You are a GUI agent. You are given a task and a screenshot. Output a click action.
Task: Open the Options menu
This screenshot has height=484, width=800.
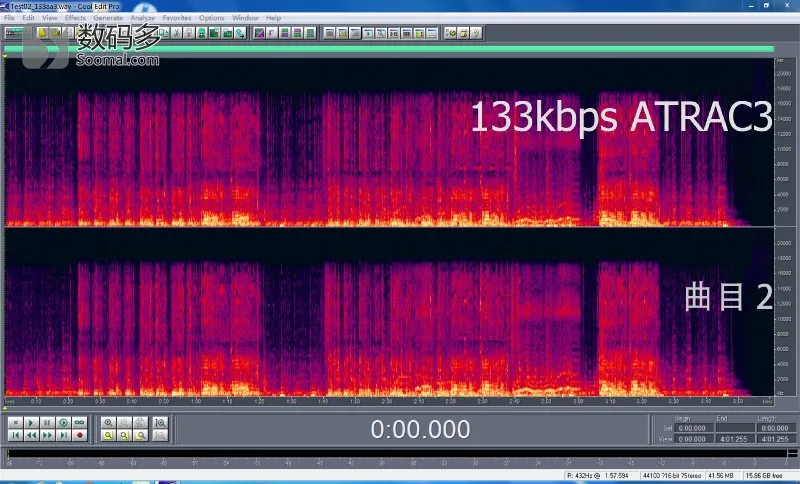click(x=212, y=18)
